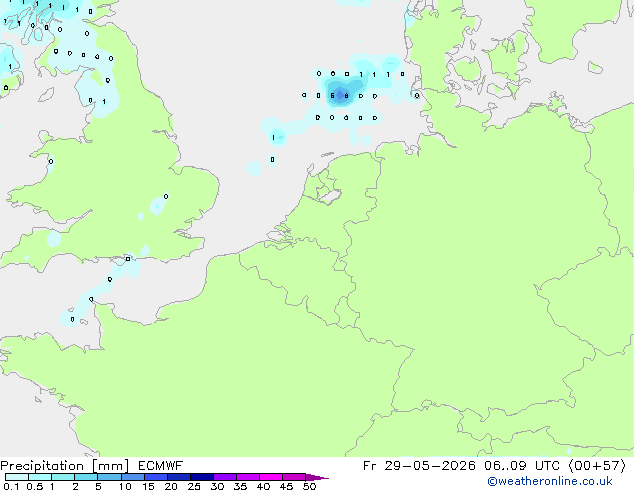Click the legend value "10"
Screen dimensions: 634x490
pyautogui.click(x=125, y=486)
